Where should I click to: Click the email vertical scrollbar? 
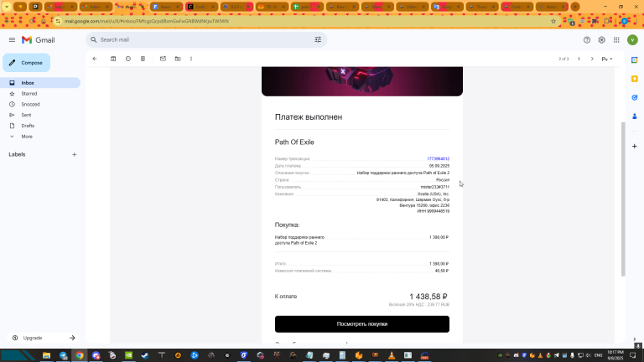623,199
